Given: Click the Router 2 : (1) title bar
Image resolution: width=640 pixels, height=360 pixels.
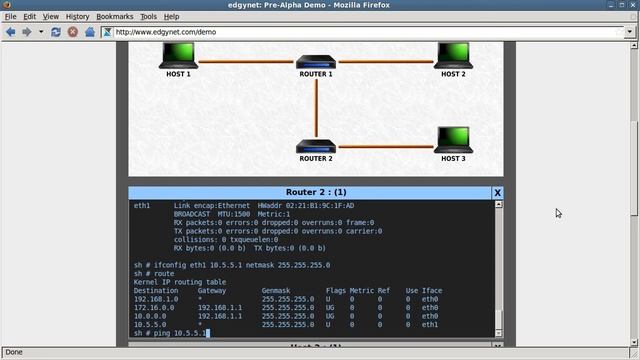Looking at the screenshot, I should point(310,193).
